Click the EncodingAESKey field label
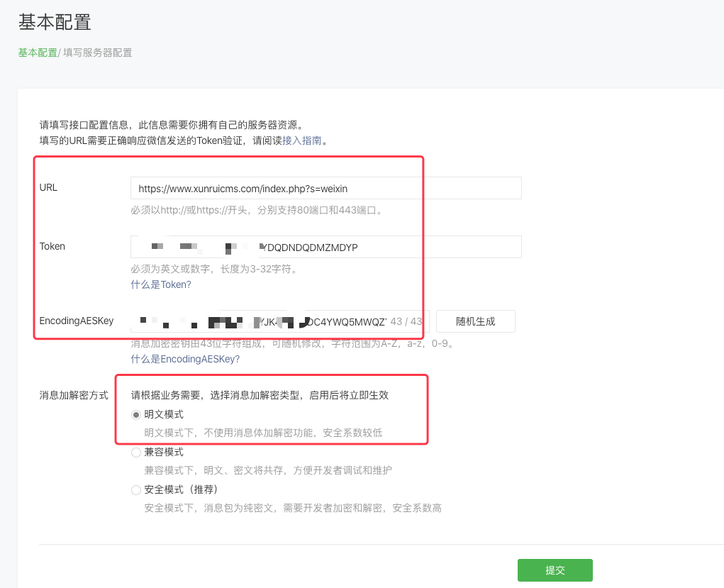This screenshot has height=588, width=724. 76,321
